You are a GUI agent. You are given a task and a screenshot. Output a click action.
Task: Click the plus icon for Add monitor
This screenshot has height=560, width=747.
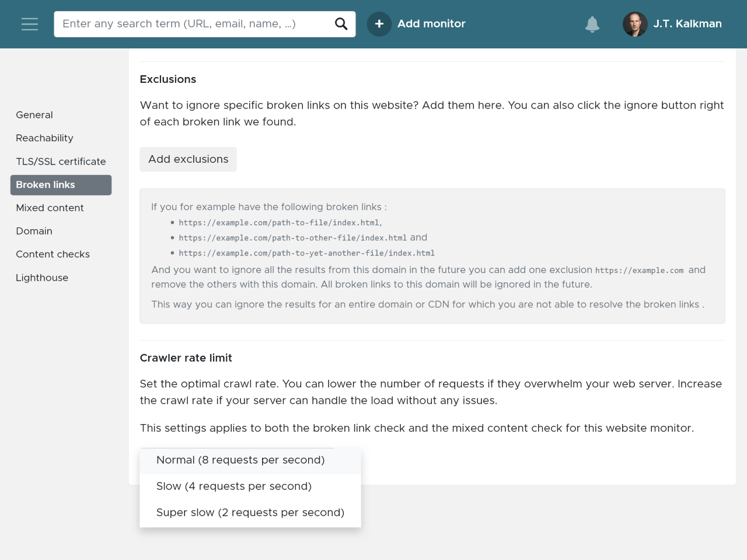click(x=379, y=24)
